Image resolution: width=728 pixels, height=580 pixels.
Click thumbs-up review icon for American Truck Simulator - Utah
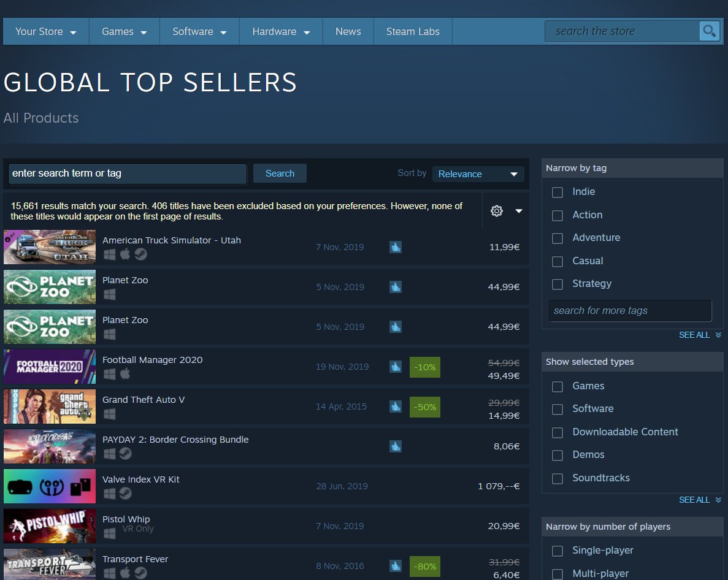coord(396,247)
